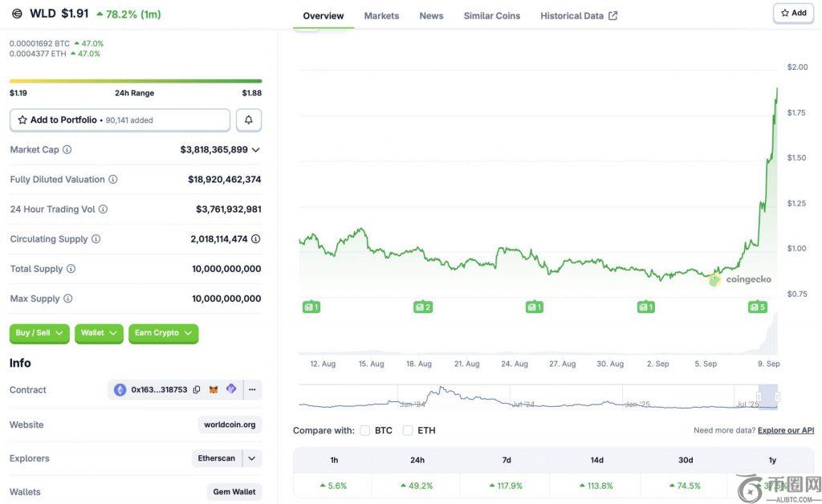Switch to the Markets tab

tap(381, 15)
